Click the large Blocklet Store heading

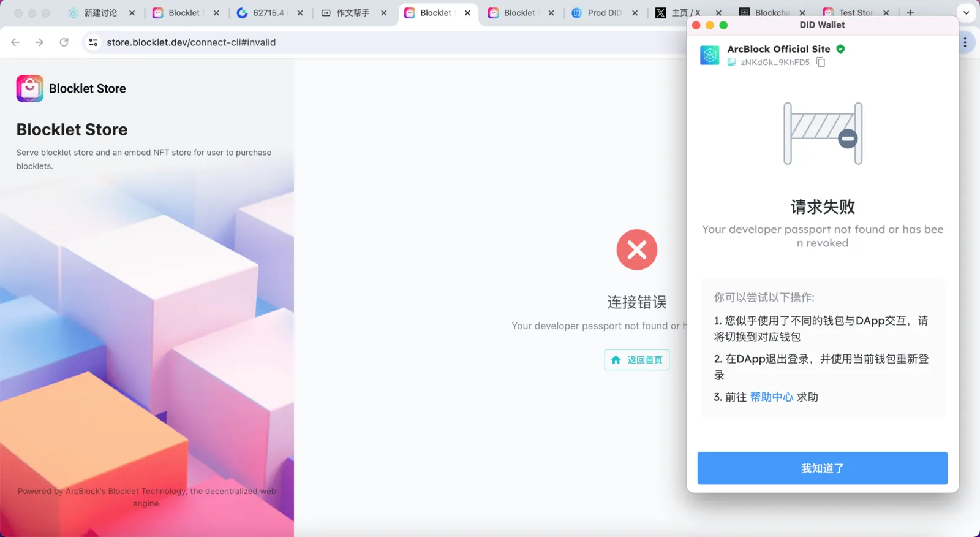(x=72, y=129)
